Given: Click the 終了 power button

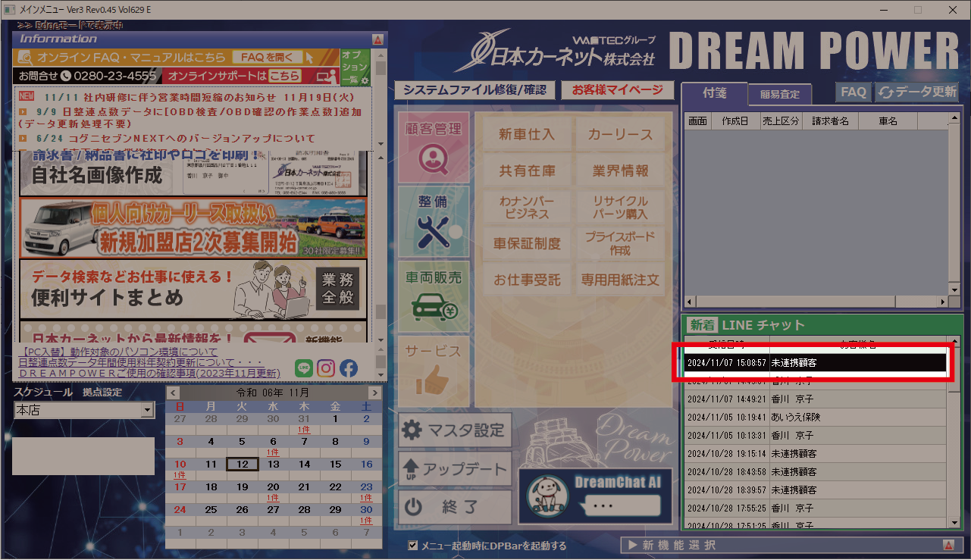Looking at the screenshot, I should coord(455,507).
